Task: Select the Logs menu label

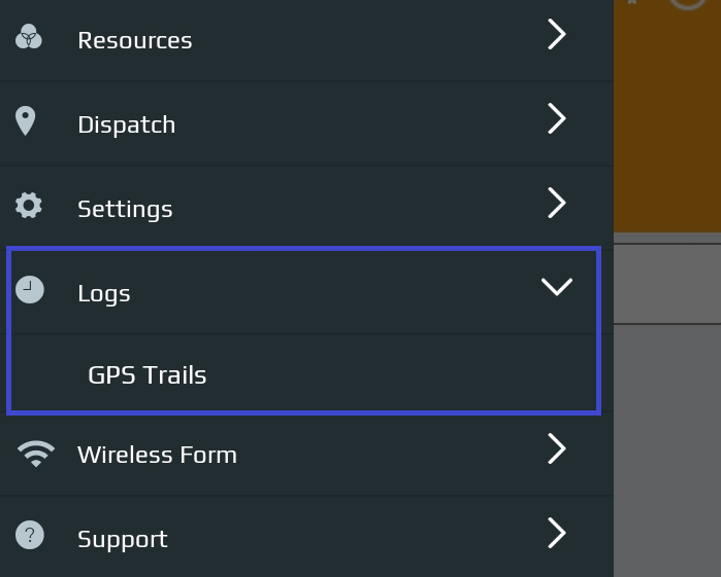Action: pos(104,294)
